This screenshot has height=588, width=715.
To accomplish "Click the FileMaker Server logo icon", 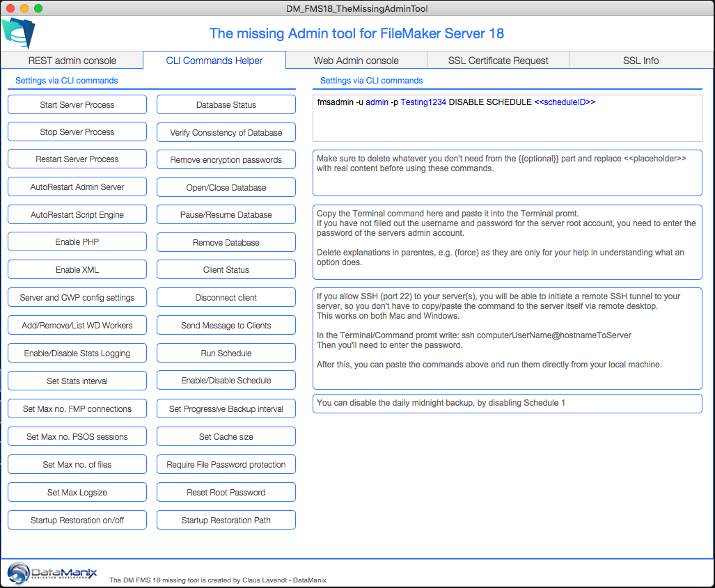I will (x=18, y=33).
